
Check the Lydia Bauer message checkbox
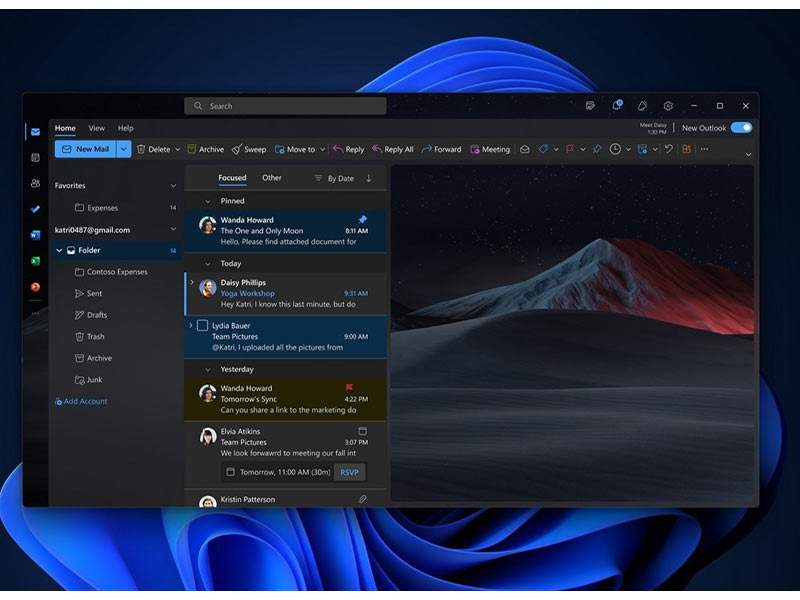tap(202, 325)
